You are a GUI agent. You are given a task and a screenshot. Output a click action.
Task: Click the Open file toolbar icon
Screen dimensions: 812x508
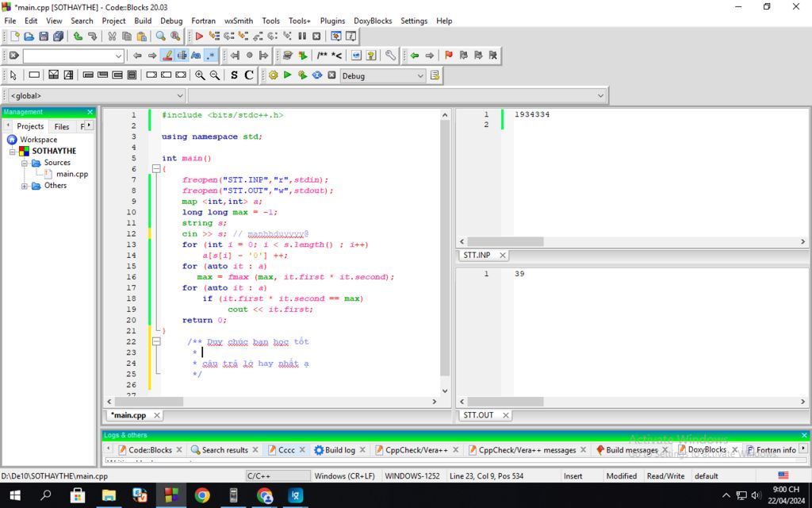click(x=29, y=37)
